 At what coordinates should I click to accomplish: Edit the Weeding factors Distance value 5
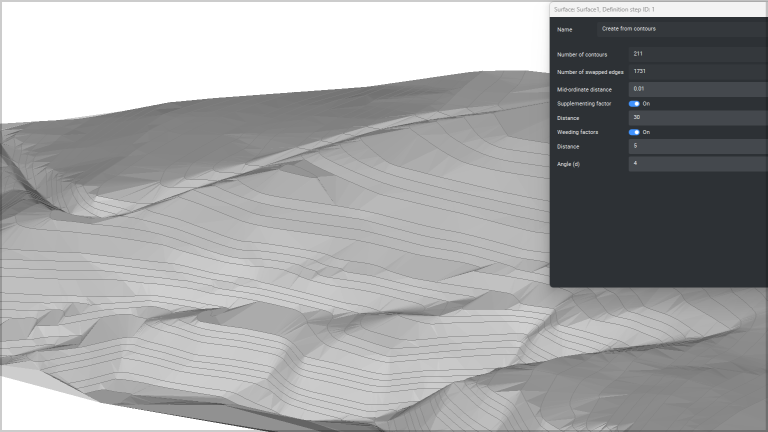click(698, 146)
